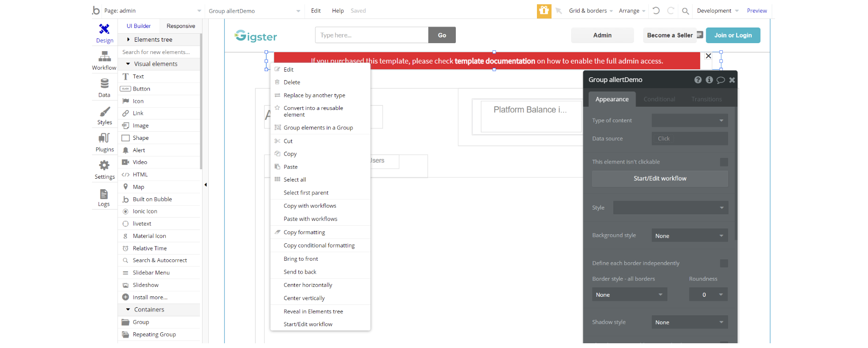Close the red alert banner with X
Viewport: 868px width, 348px height.
708,56
